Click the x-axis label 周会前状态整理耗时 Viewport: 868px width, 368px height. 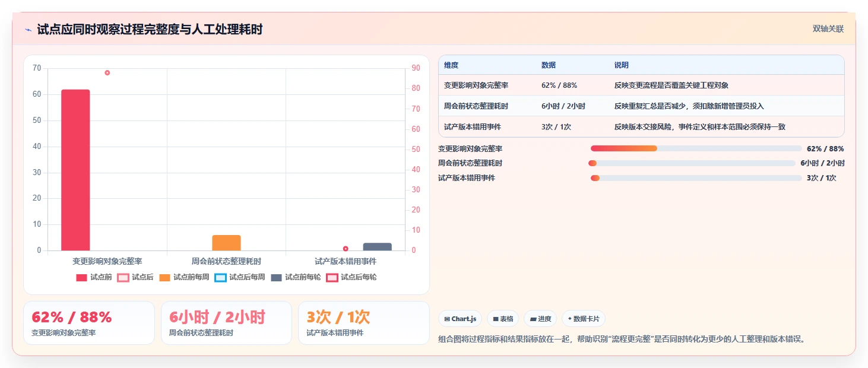point(226,261)
